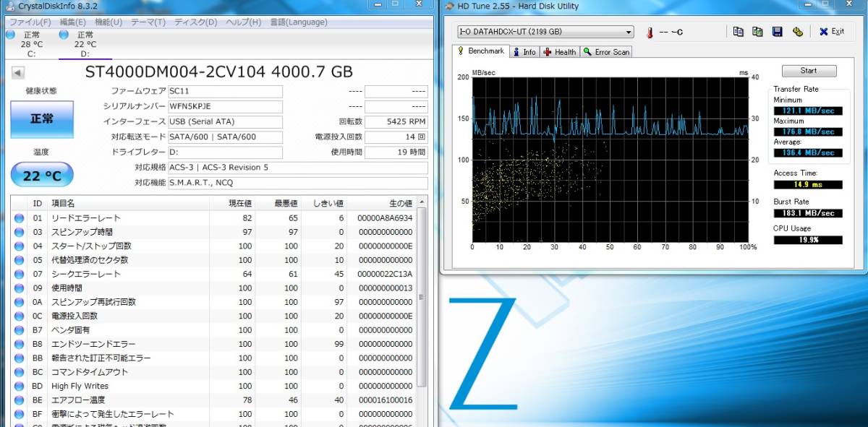Select the High Fly Writes row

[214, 386]
